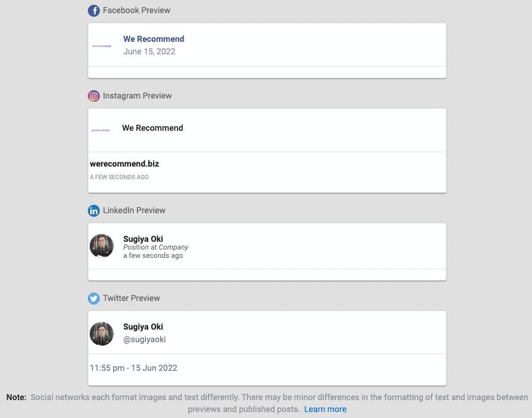Image resolution: width=532 pixels, height=418 pixels.
Task: Click the @sugiyaoki Twitter handle
Action: click(x=145, y=339)
